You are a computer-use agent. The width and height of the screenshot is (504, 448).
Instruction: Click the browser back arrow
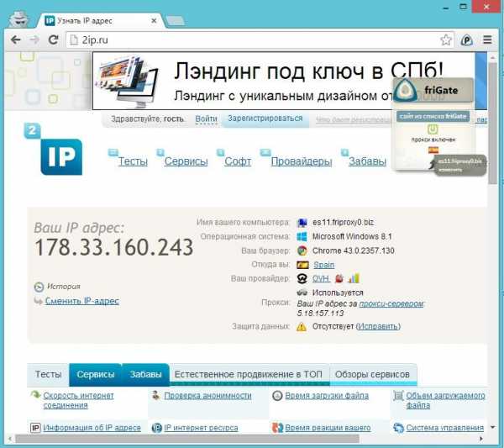15,40
